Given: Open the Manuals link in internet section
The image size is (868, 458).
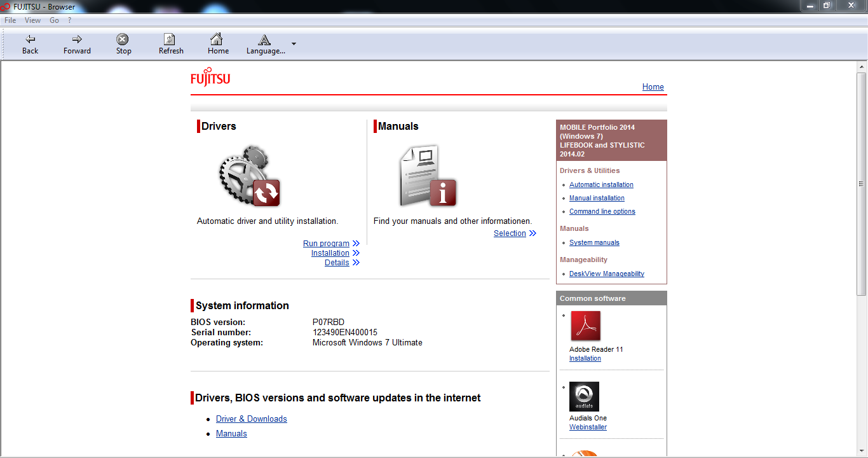Looking at the screenshot, I should [x=231, y=433].
